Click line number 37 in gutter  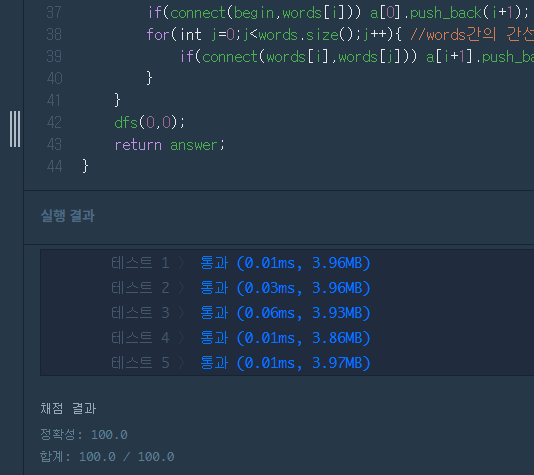pos(54,13)
